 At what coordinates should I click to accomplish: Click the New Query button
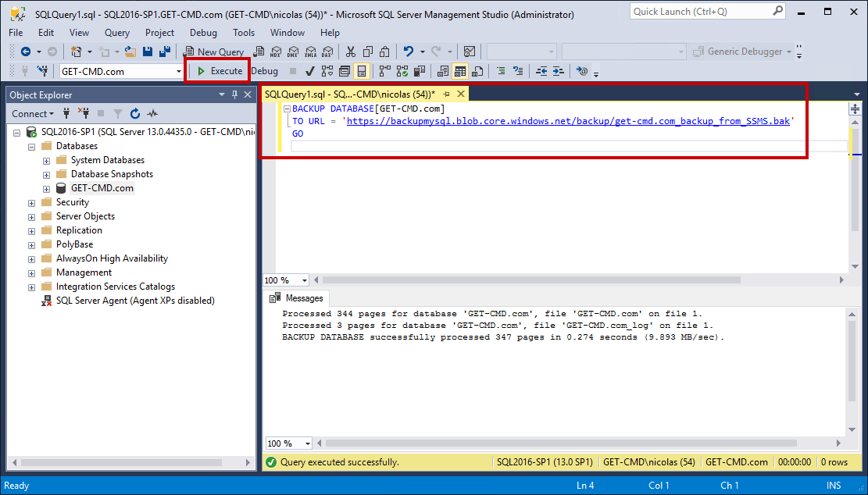pyautogui.click(x=213, y=52)
